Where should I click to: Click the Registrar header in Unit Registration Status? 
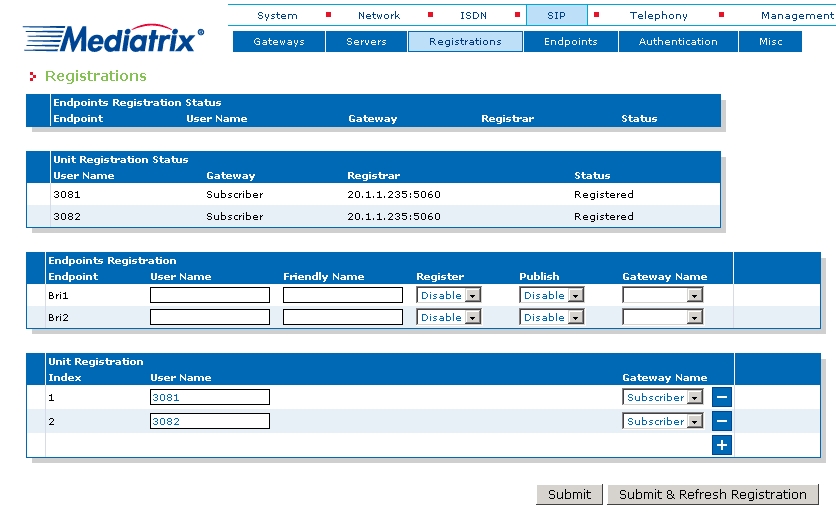373,175
